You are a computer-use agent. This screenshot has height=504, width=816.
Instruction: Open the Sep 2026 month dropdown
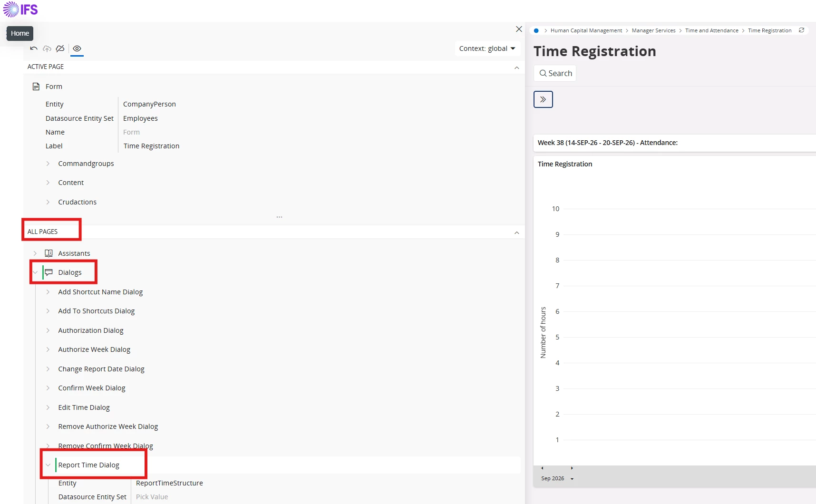click(x=557, y=478)
